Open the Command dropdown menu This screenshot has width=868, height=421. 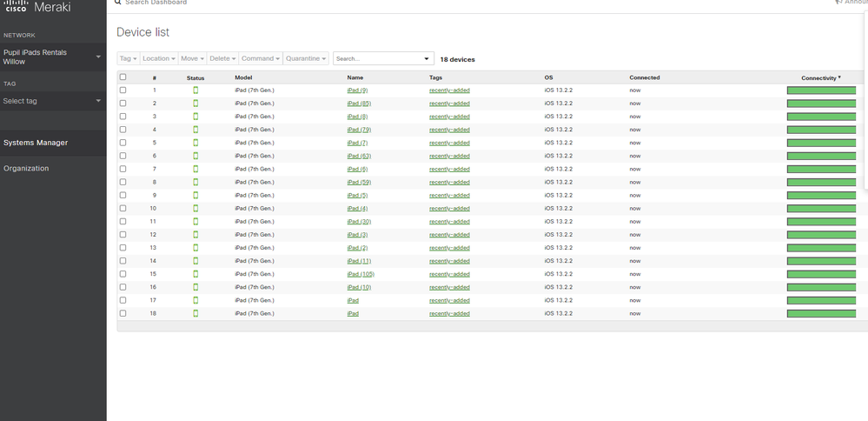point(261,59)
